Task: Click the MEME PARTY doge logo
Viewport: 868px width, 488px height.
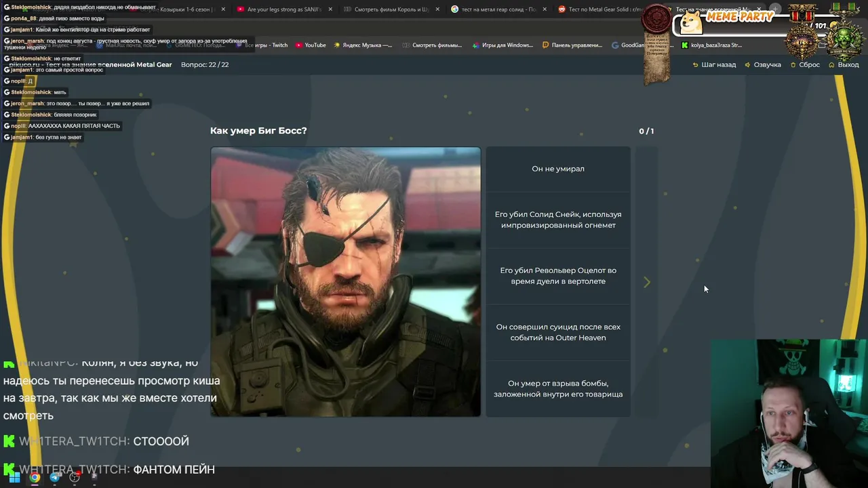Action: point(691,22)
